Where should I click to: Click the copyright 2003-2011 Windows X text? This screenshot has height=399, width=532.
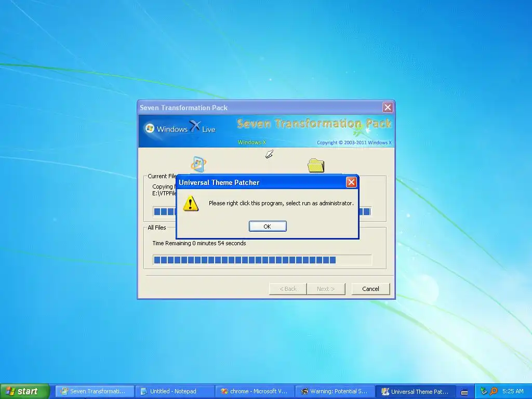[354, 142]
